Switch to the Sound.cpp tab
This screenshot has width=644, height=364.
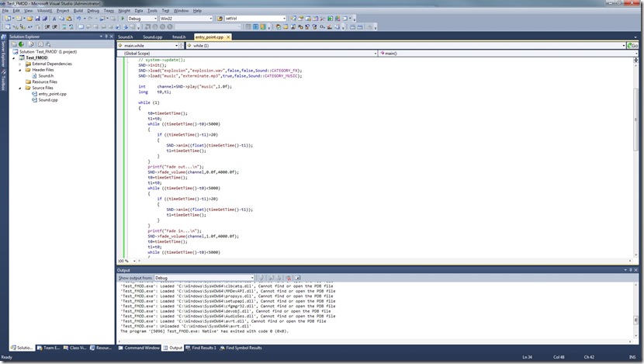(152, 37)
